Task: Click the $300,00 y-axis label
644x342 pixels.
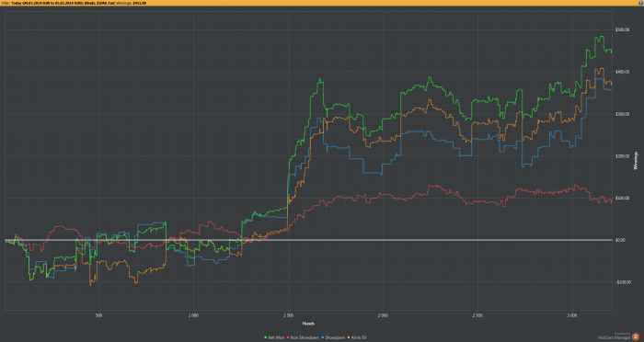Action: tap(622, 114)
